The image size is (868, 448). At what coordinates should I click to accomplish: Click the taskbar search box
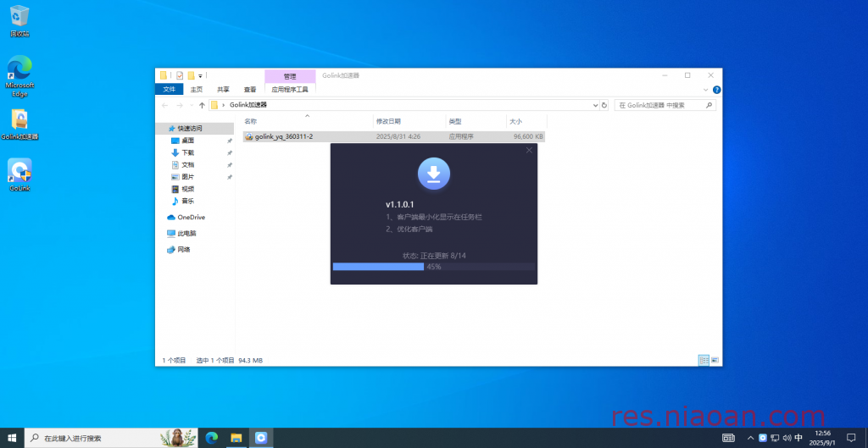pyautogui.click(x=113, y=438)
